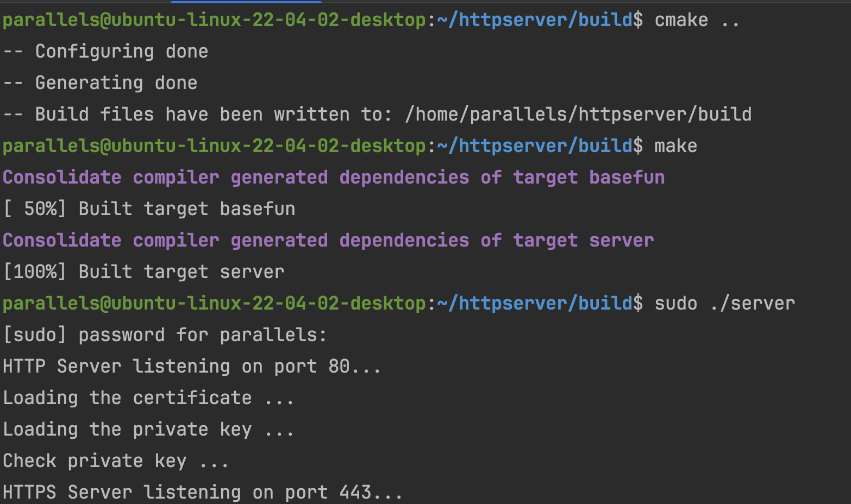Click the Check private key line

(115, 460)
